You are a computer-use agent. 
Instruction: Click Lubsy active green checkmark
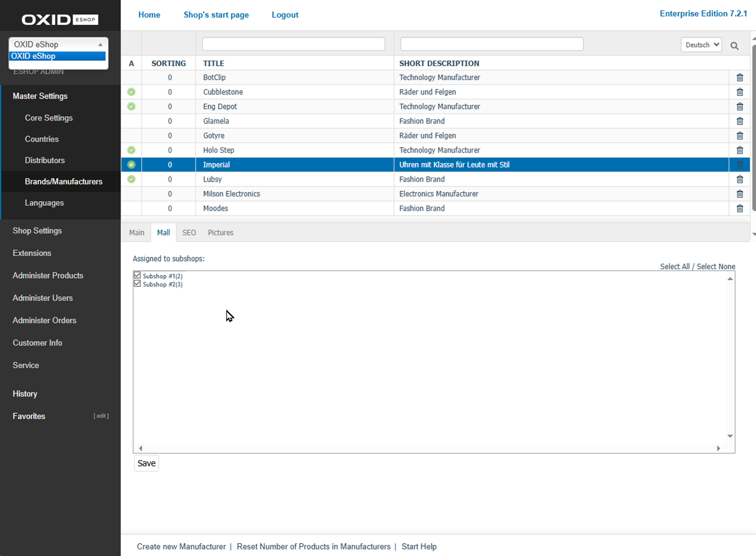tap(131, 179)
